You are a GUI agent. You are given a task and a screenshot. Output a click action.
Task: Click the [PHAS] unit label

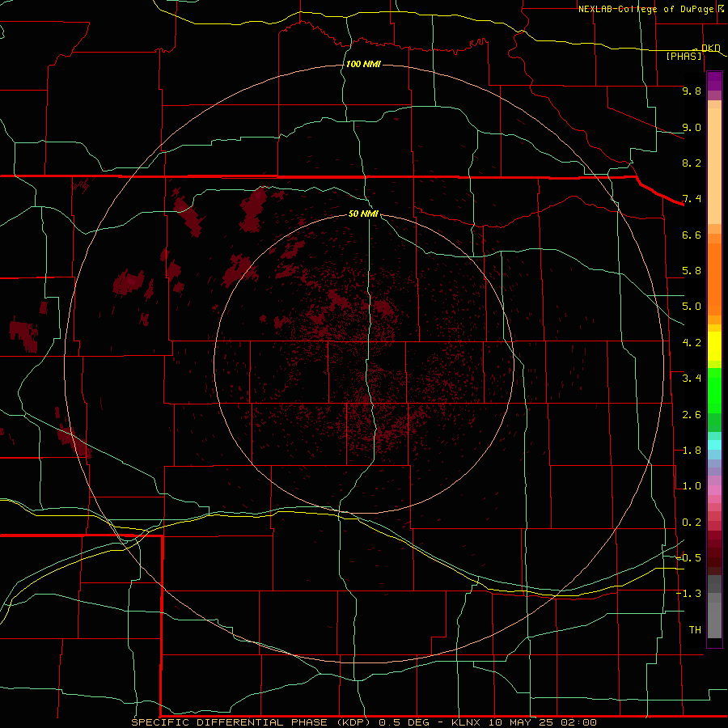click(x=684, y=56)
